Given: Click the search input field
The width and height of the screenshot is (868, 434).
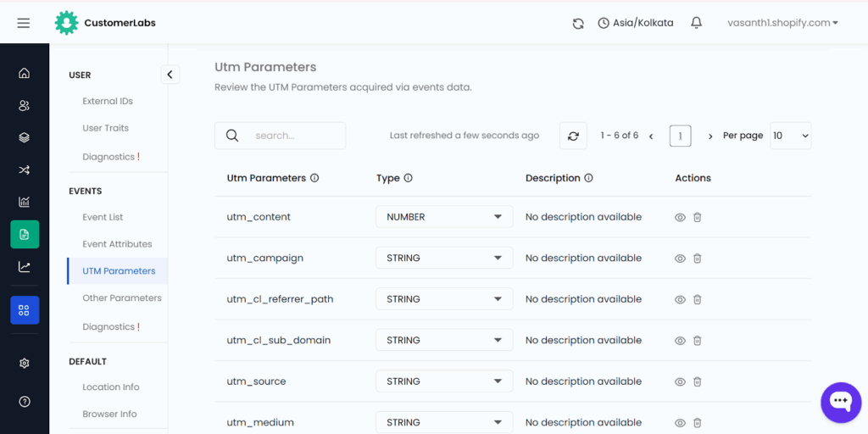Looking at the screenshot, I should click(280, 136).
